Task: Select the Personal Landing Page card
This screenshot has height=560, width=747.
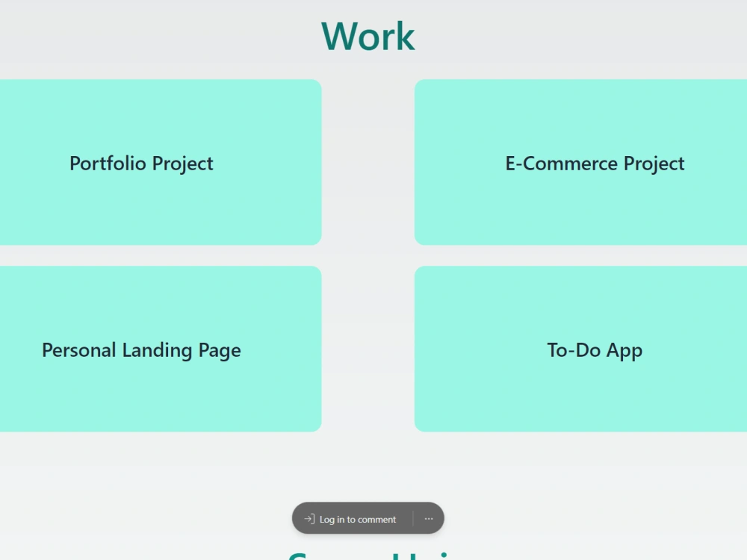Action: [161, 349]
